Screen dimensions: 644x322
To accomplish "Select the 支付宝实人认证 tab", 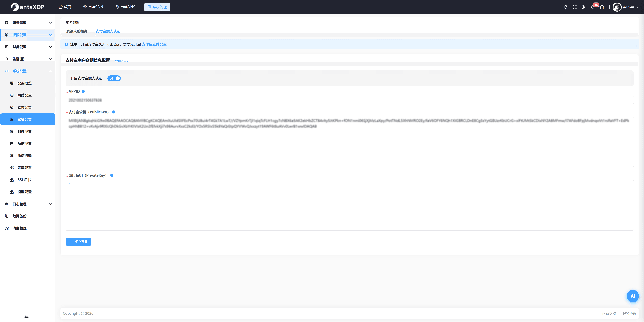I will [108, 31].
